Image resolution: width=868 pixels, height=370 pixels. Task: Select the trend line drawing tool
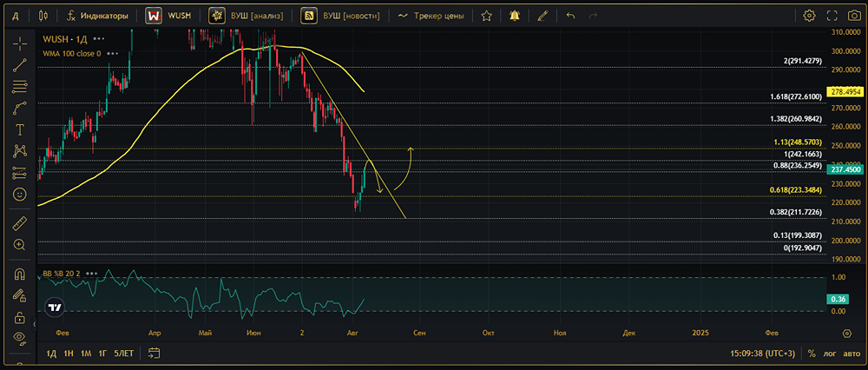(19, 65)
